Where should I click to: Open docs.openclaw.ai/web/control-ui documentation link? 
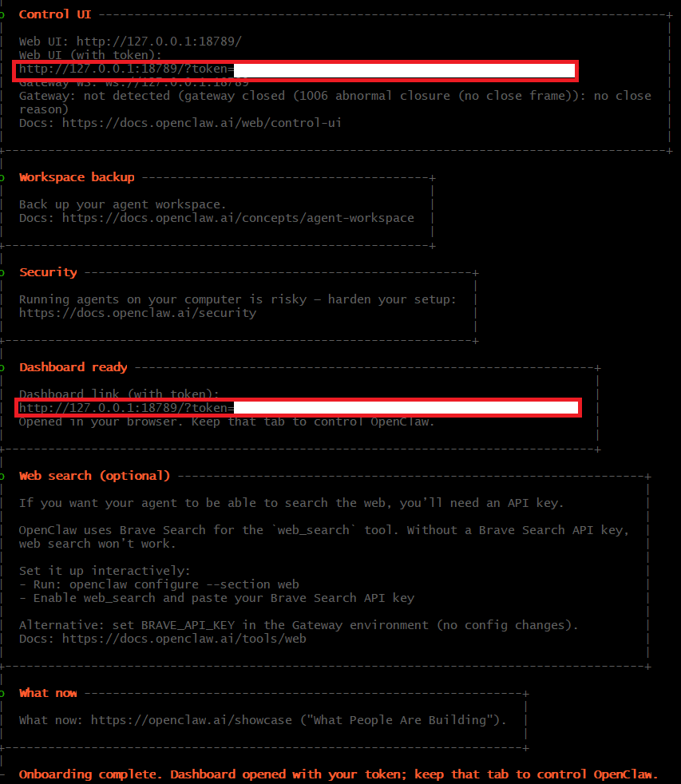[201, 123]
